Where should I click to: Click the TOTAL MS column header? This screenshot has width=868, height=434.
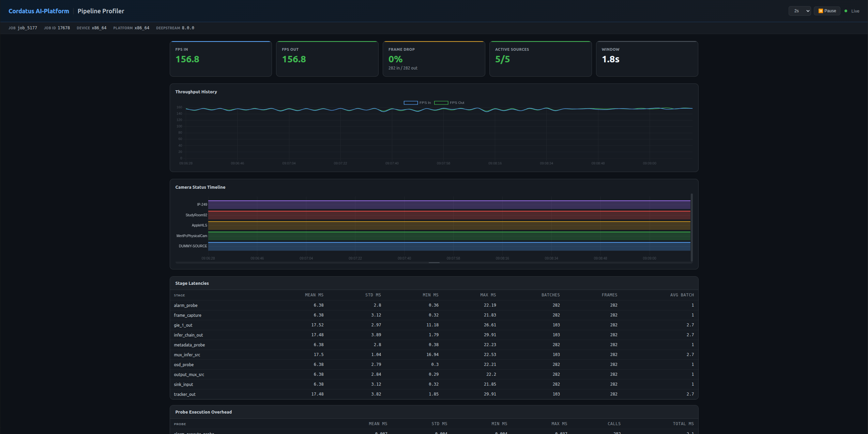tap(683, 424)
